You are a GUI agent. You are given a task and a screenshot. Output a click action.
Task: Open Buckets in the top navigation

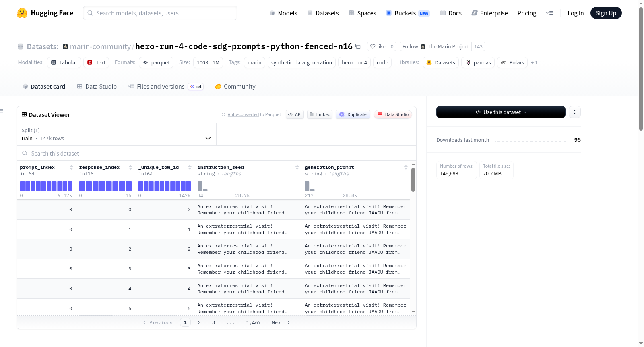point(408,13)
